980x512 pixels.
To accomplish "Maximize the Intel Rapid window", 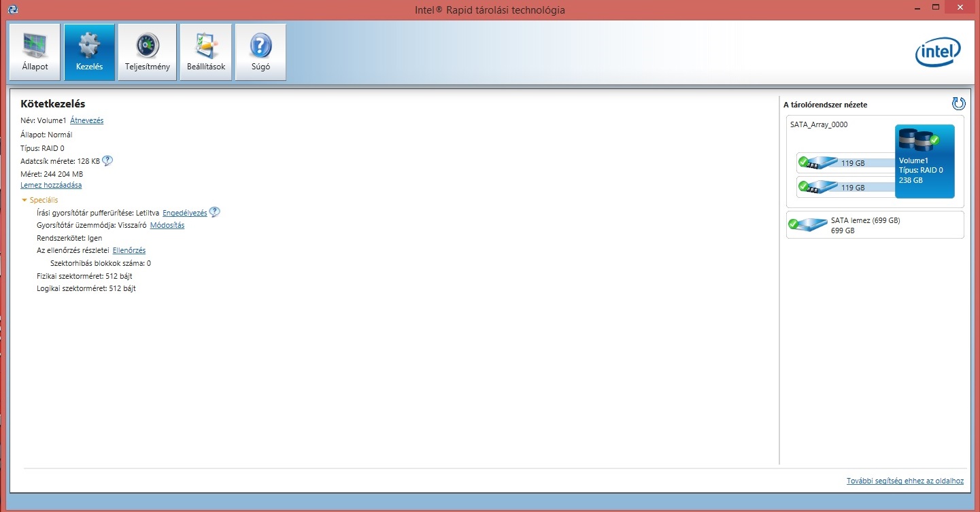I will 935,8.
